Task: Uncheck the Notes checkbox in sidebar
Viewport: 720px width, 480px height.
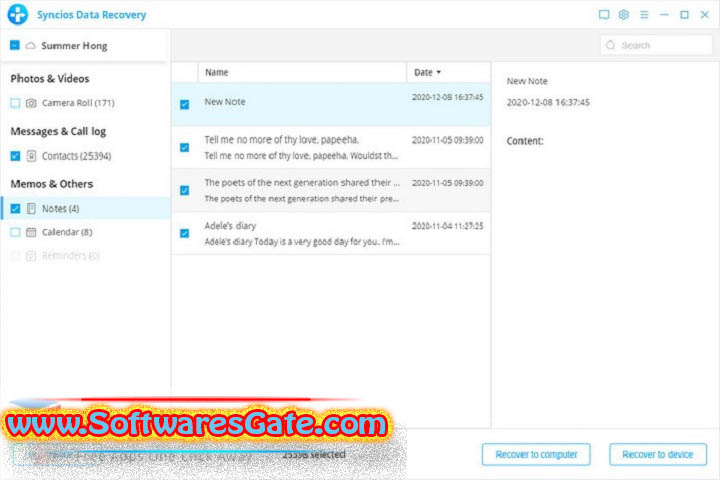Action: point(15,209)
